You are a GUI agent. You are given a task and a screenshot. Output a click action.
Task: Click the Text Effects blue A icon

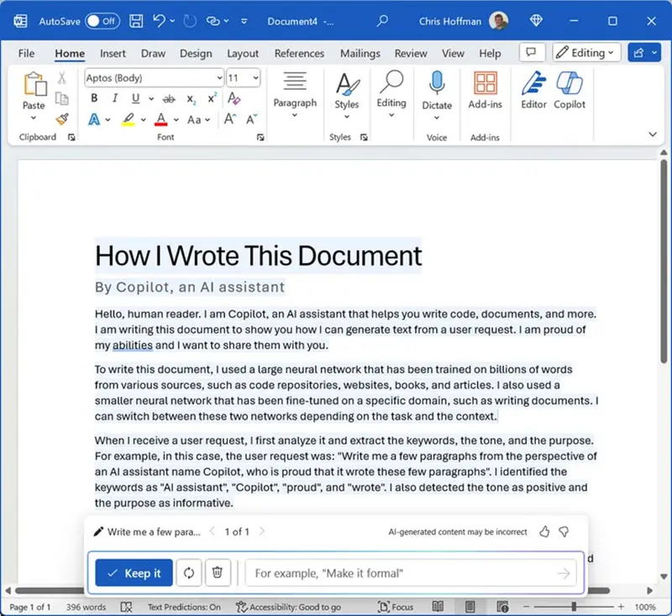point(94,119)
